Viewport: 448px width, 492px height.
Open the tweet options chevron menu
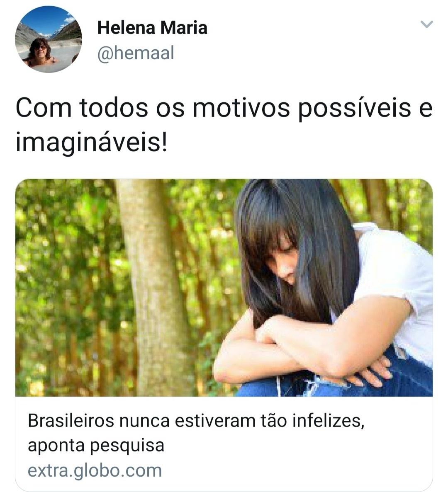tap(427, 24)
